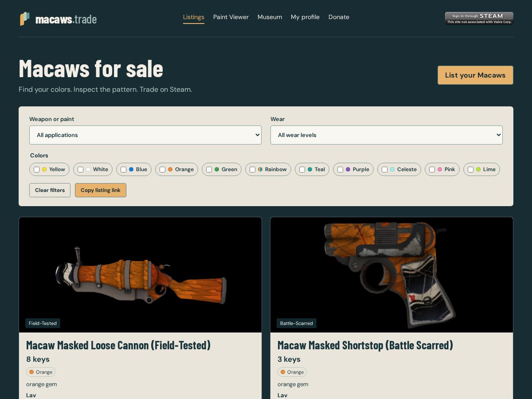Click the 8 keys price text

pyautogui.click(x=38, y=359)
